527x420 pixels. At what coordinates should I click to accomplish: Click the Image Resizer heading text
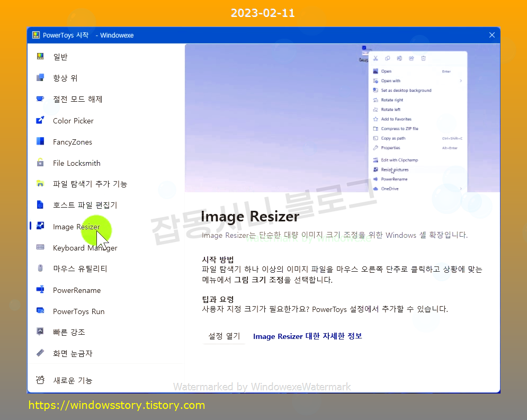point(249,216)
